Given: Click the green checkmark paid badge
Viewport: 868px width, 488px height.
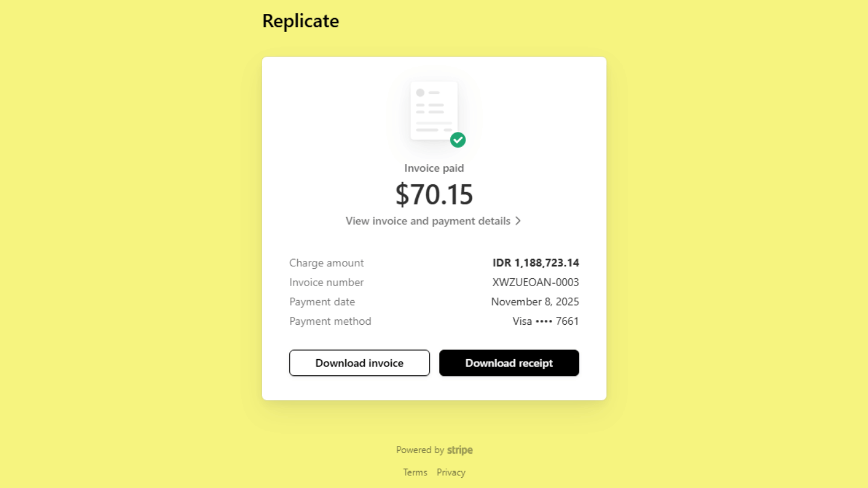Looking at the screenshot, I should pyautogui.click(x=458, y=140).
